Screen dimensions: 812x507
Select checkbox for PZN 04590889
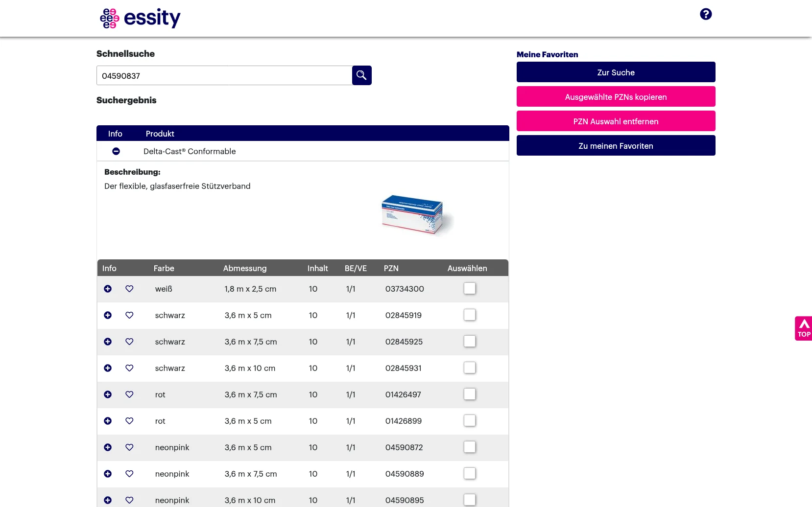470,473
